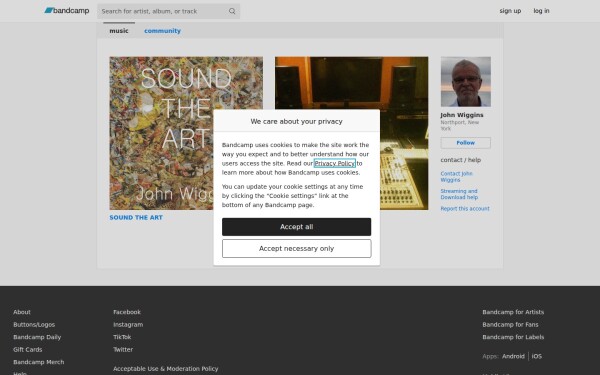Open Bandcamp Merch footer link
Viewport: 600px width, 375px height.
pyautogui.click(x=39, y=362)
